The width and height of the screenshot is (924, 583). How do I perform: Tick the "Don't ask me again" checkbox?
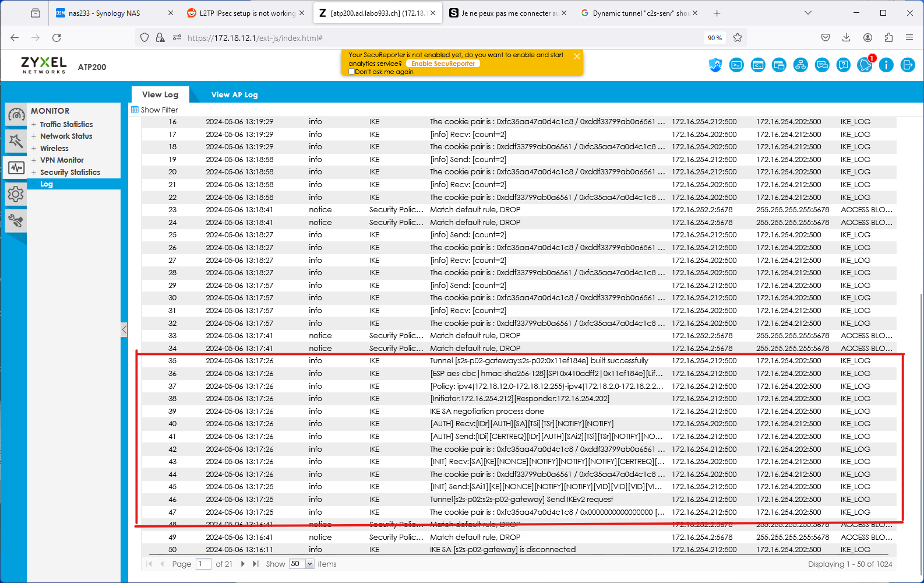351,72
